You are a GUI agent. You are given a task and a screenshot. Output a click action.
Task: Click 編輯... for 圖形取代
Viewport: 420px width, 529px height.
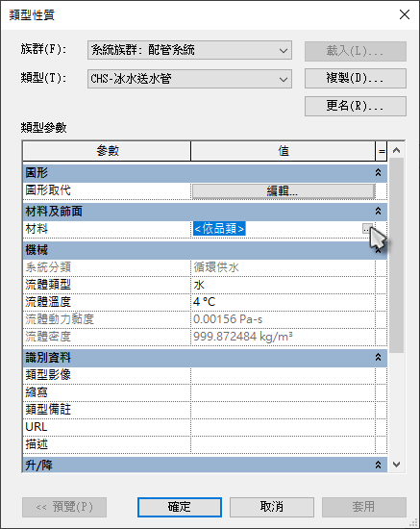coord(284,191)
